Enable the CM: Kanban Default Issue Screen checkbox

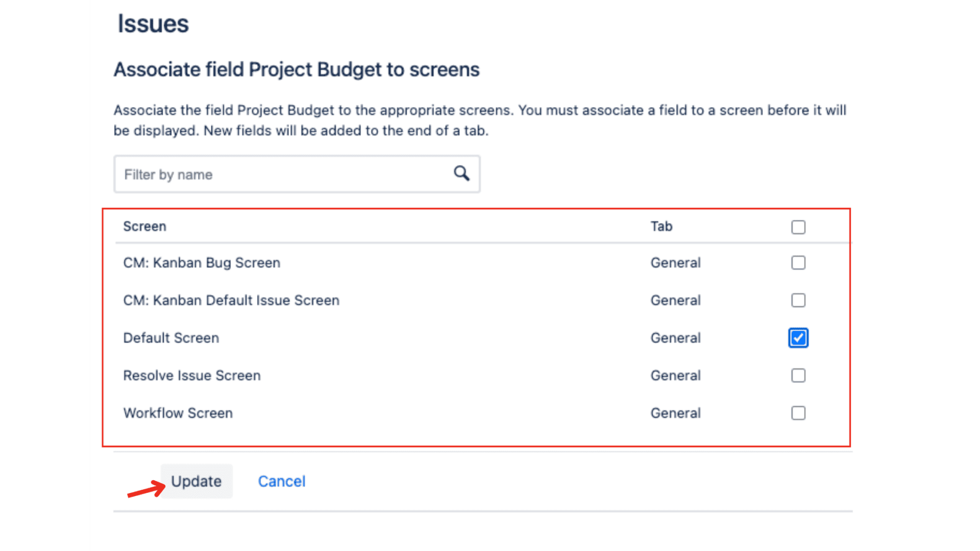[x=798, y=300]
